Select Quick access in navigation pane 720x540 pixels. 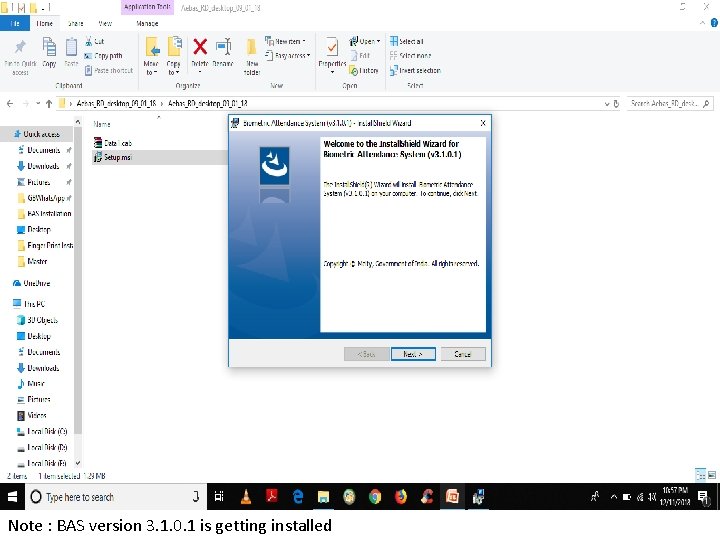point(37,134)
